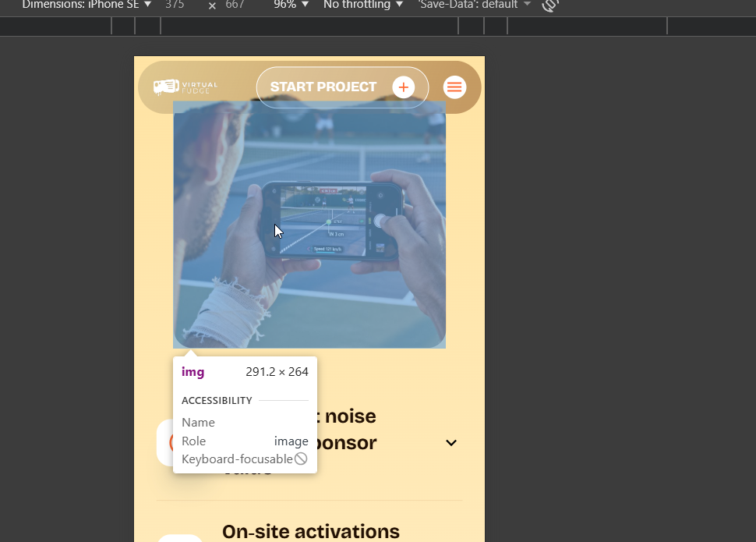Click the tennis phone photo image
Image resolution: width=756 pixels, height=542 pixels.
(309, 225)
